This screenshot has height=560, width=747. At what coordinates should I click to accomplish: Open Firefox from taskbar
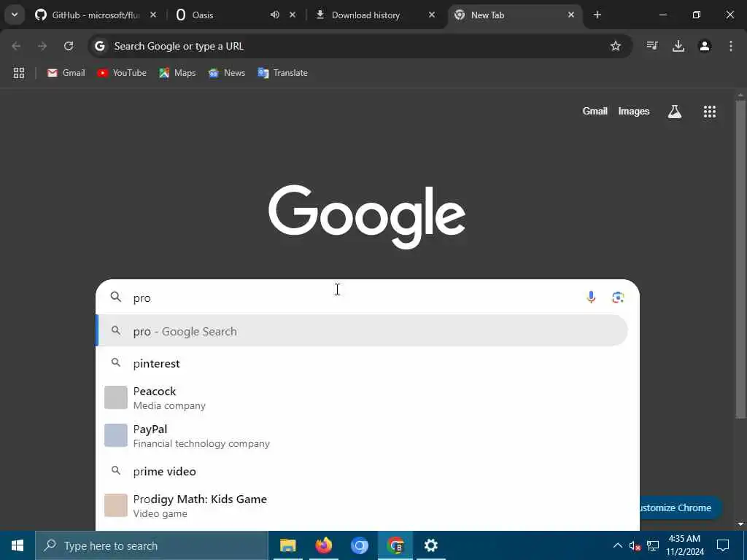323,545
